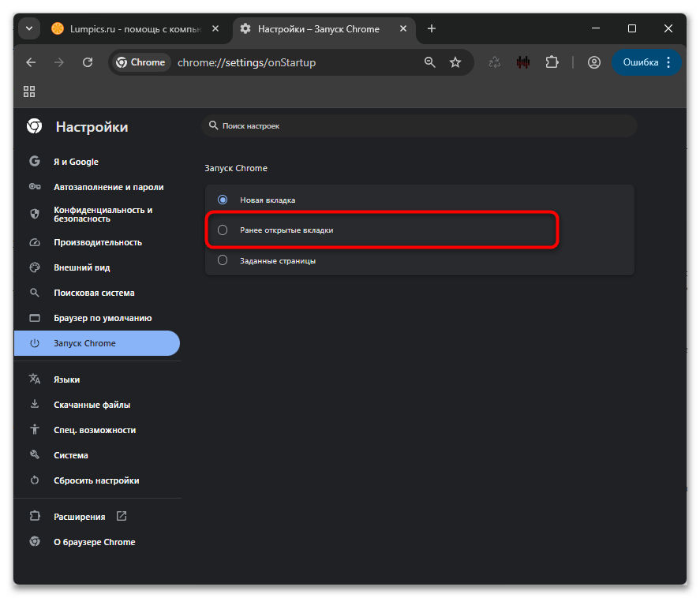Close the Lumpics.ru tab

point(215,28)
